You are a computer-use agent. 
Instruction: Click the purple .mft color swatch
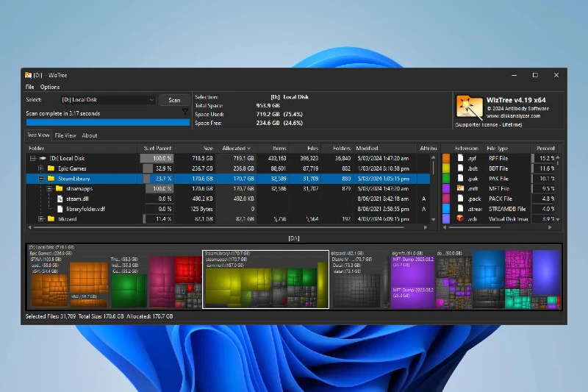pyautogui.click(x=446, y=188)
